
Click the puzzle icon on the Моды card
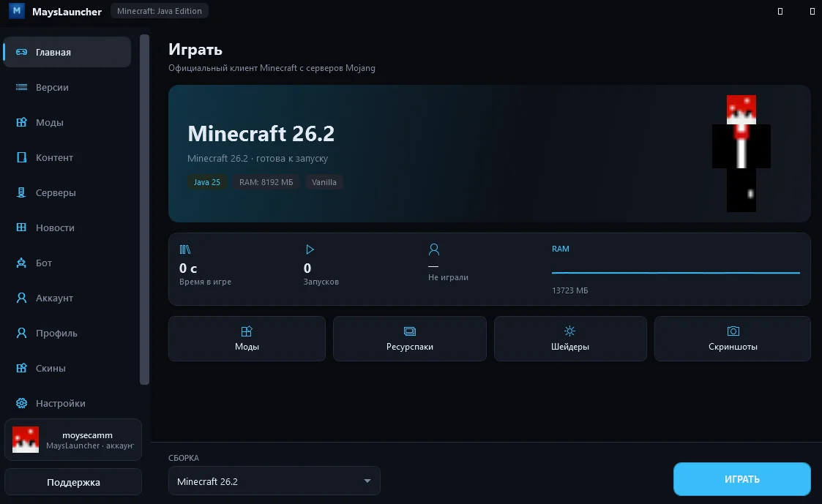coord(247,331)
